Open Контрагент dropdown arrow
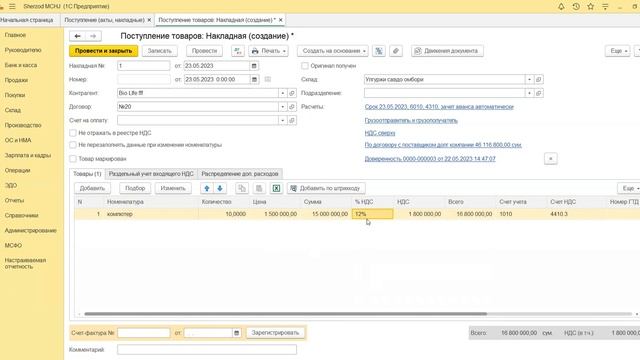The height and width of the screenshot is (360, 640). pyautogui.click(x=282, y=93)
